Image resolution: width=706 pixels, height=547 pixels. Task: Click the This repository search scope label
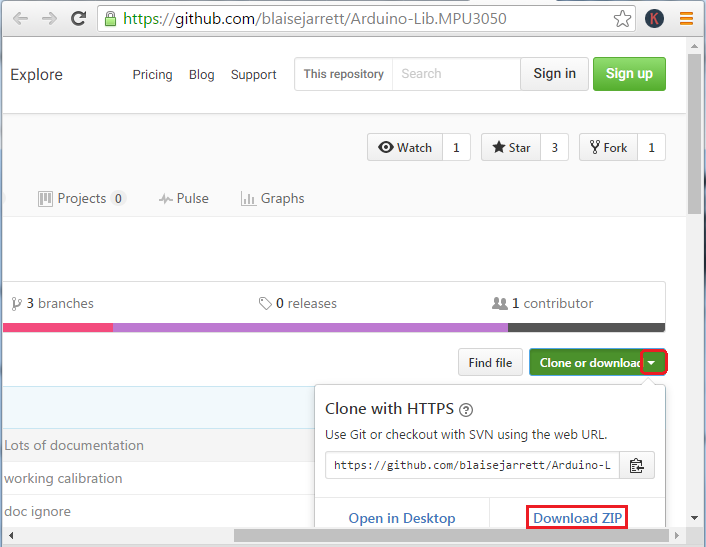coord(344,74)
